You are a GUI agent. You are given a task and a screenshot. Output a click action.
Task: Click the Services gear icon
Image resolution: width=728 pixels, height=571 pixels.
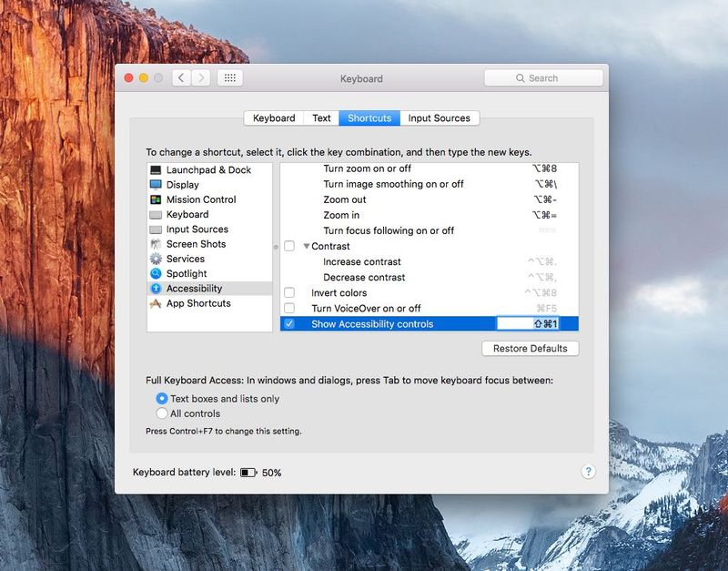point(156,259)
